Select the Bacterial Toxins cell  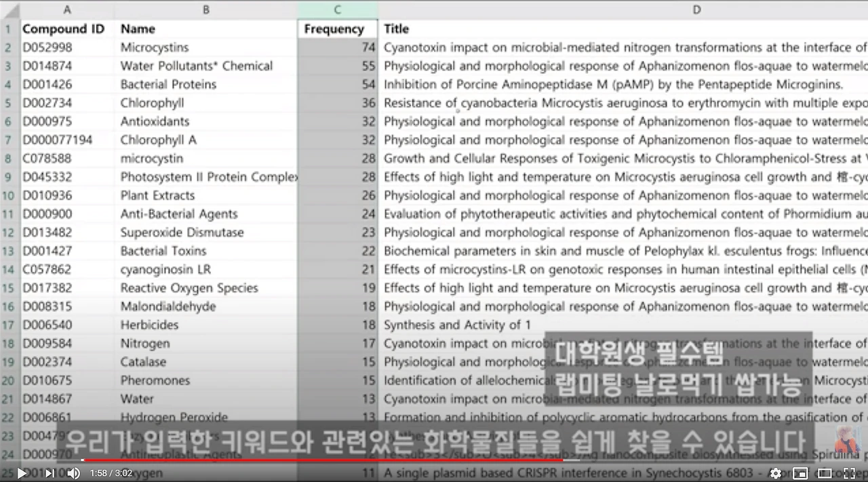(x=206, y=251)
